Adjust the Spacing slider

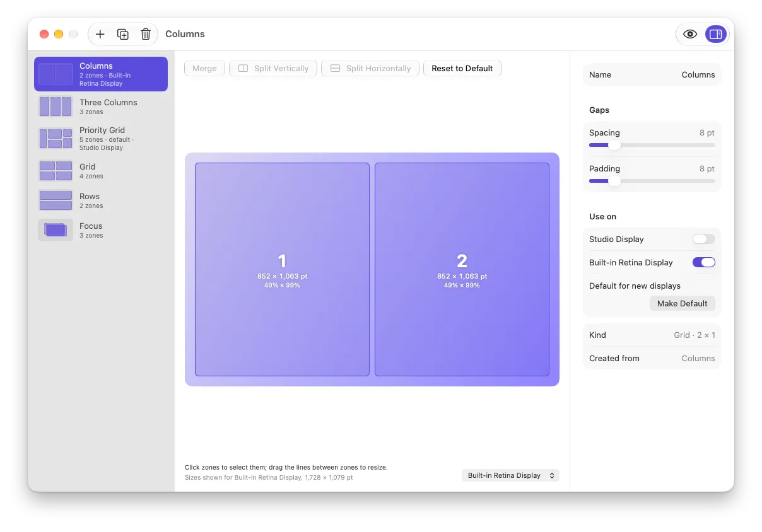(x=652, y=145)
